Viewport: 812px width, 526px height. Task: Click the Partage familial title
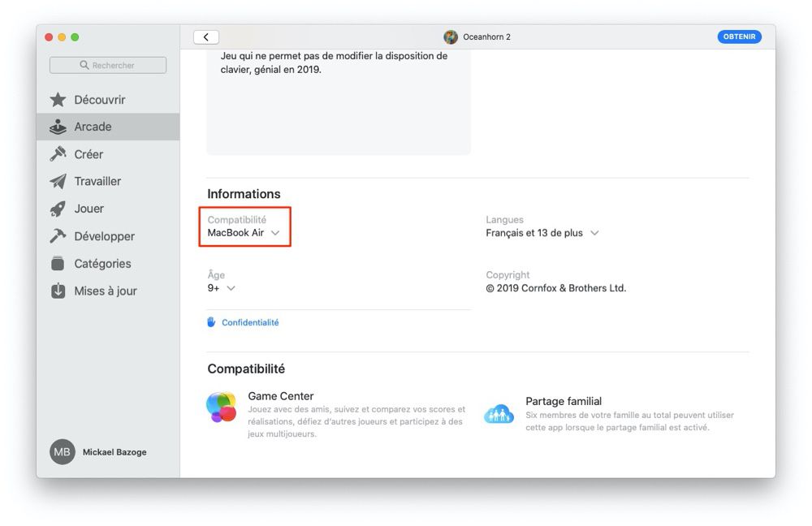pyautogui.click(x=564, y=401)
